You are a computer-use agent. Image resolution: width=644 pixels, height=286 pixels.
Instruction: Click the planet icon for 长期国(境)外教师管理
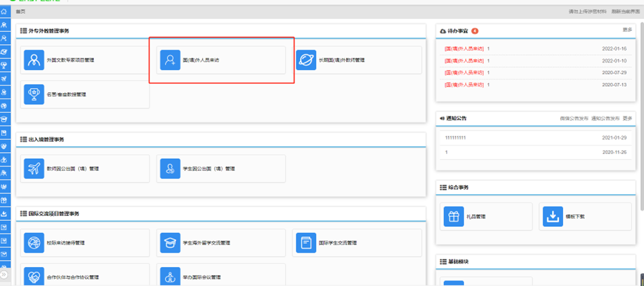[306, 60]
